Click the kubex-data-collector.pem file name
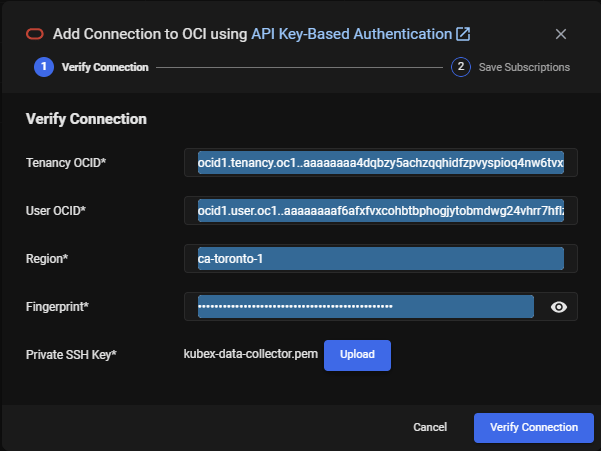Viewport: 601px width, 451px height. tap(251, 354)
